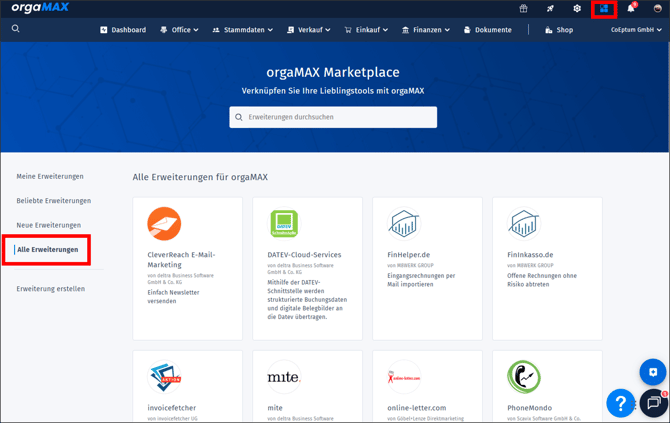The width and height of the screenshot is (670, 423).
Task: Click Erweiterung erstellen link
Action: 51,289
